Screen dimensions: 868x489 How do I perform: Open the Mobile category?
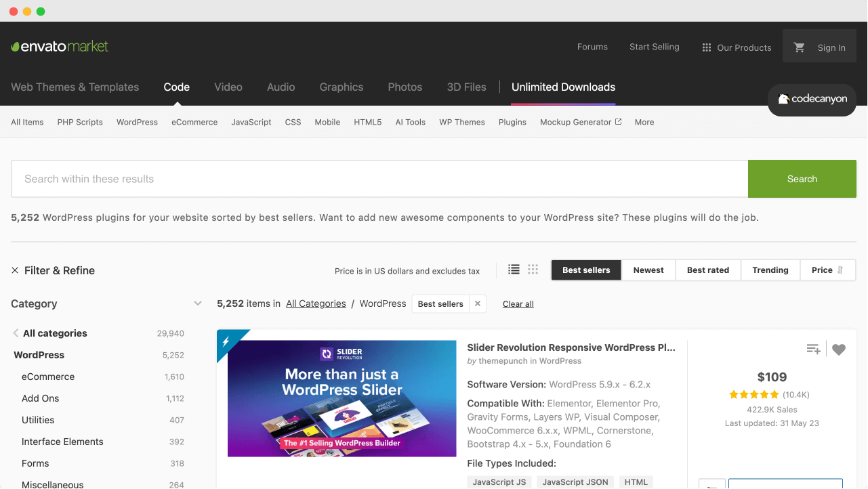(327, 123)
